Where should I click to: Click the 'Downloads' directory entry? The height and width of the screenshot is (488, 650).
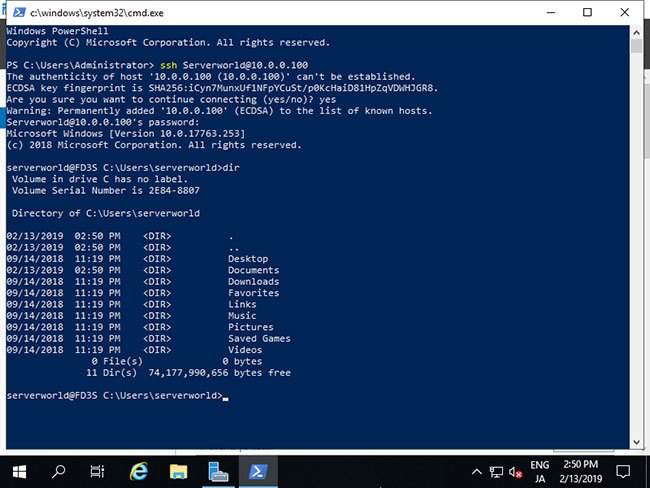[253, 282]
